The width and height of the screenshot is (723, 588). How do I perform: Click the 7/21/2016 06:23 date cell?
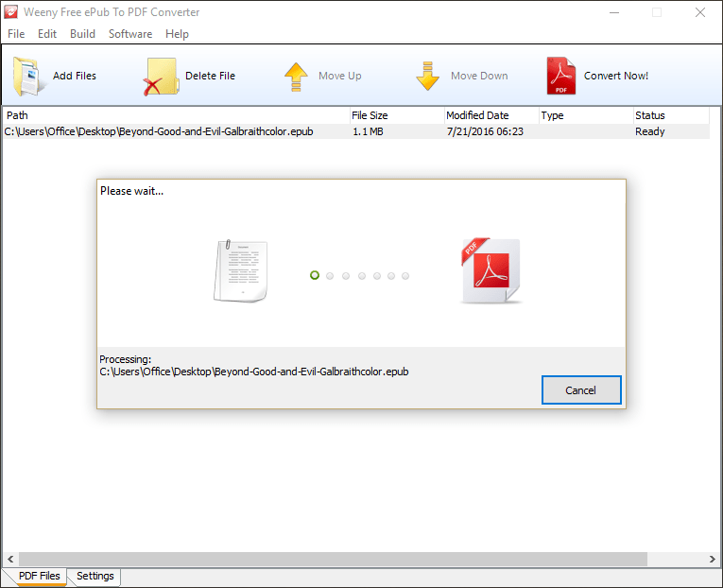tap(485, 131)
